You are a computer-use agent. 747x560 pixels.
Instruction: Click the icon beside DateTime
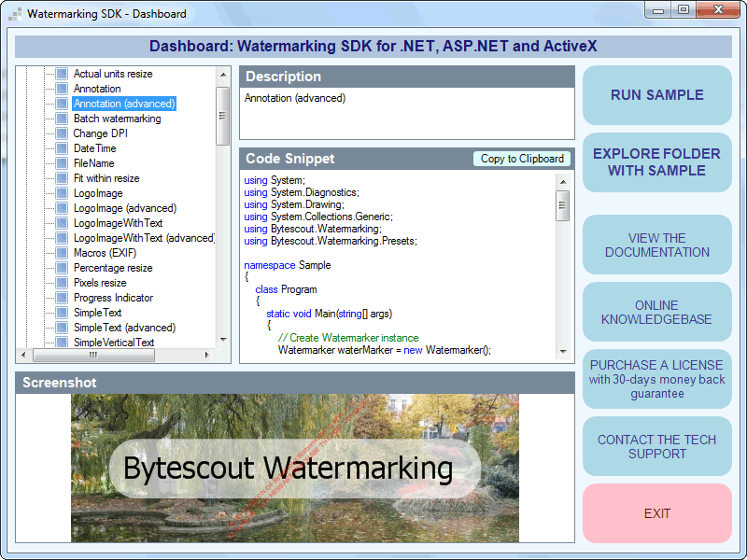[62, 148]
